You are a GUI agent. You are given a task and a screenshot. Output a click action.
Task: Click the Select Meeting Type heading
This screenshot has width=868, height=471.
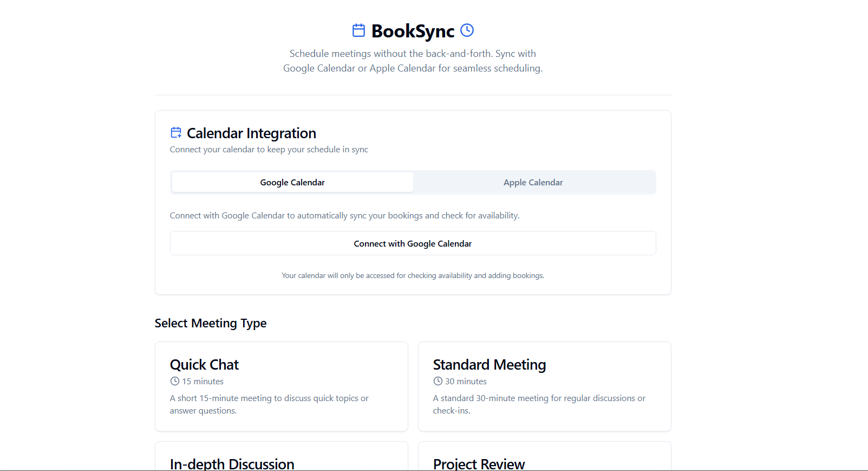click(211, 323)
